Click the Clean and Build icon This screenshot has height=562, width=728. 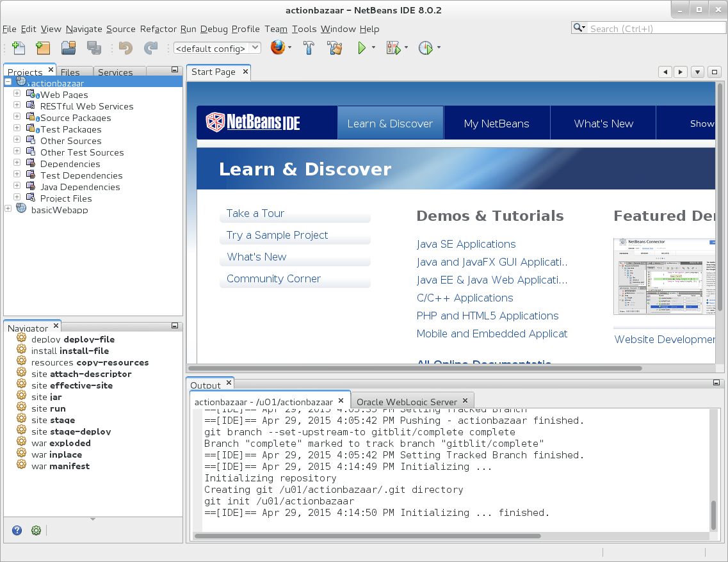[x=335, y=47]
